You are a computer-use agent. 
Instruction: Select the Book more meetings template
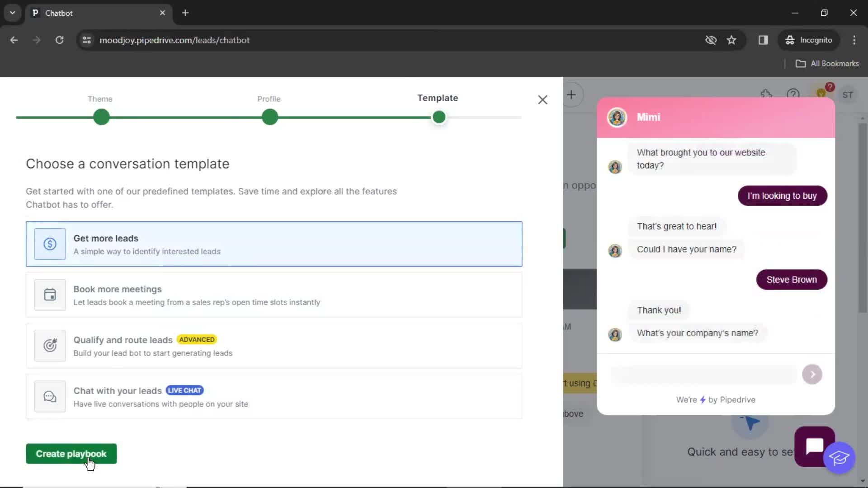coord(274,295)
